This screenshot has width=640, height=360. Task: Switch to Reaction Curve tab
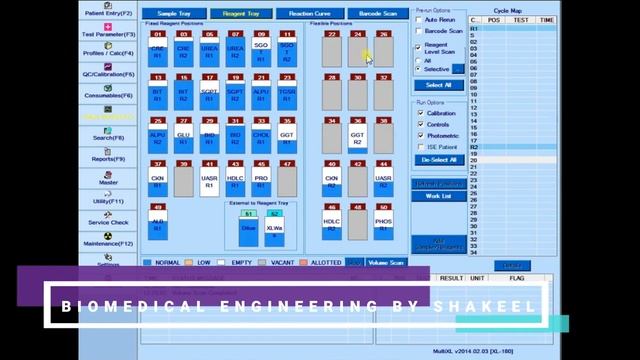(310, 13)
